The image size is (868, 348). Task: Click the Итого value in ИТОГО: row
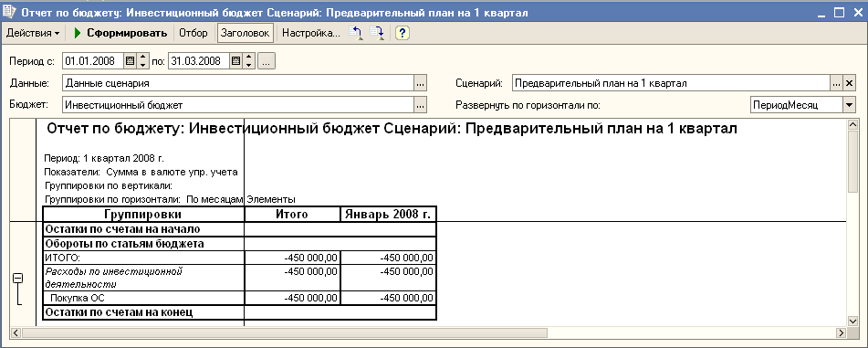click(292, 258)
